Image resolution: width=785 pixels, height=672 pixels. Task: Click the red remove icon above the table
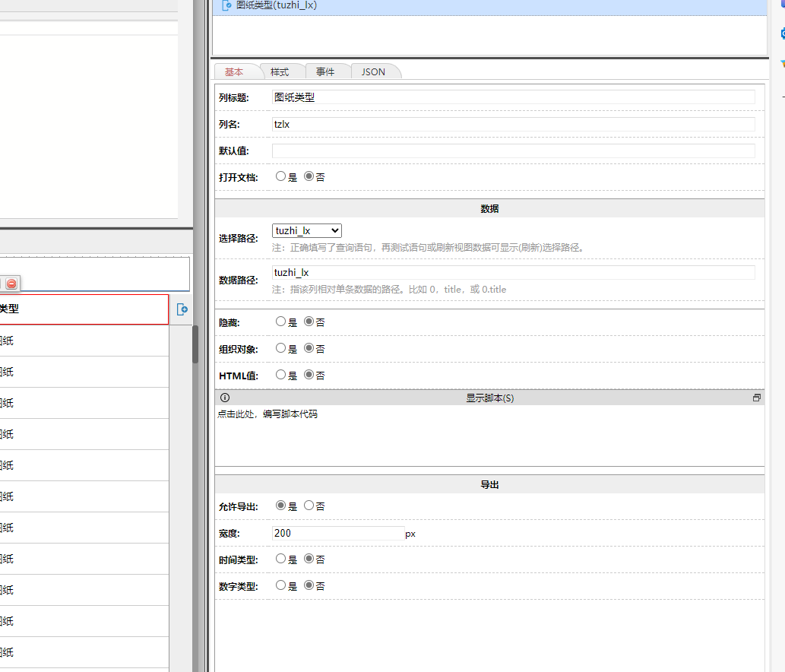[x=11, y=284]
